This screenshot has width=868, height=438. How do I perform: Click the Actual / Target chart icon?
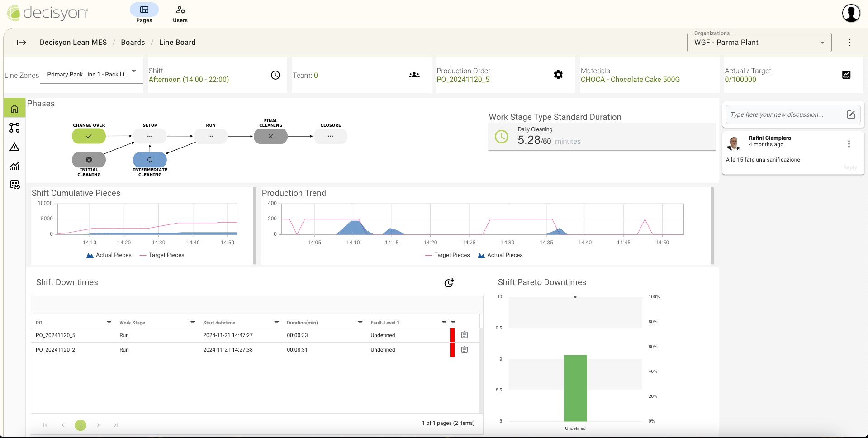tap(846, 75)
